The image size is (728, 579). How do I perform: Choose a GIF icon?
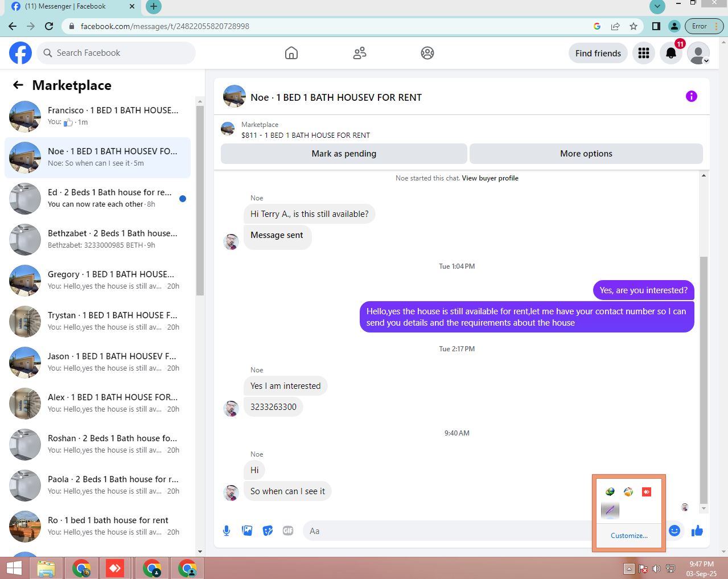pos(288,531)
